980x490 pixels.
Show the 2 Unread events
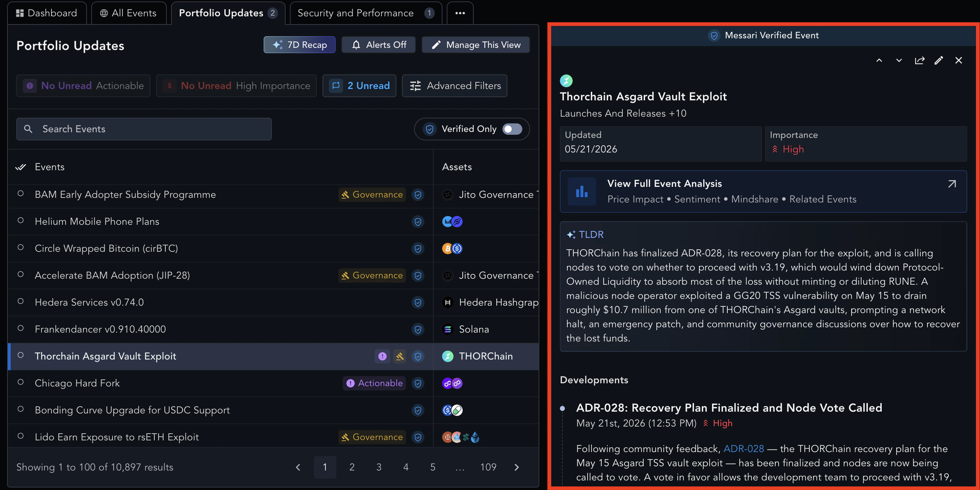(x=359, y=86)
